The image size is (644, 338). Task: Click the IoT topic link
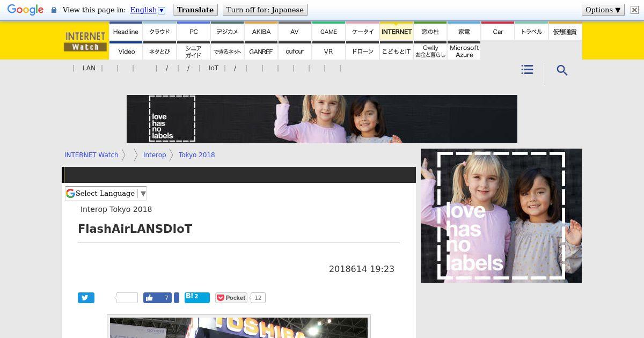(214, 68)
